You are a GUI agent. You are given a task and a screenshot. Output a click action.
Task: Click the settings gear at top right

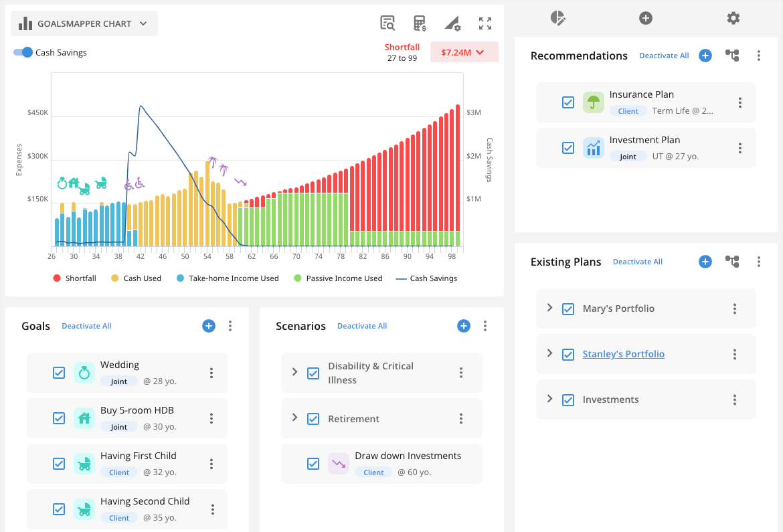click(x=733, y=18)
